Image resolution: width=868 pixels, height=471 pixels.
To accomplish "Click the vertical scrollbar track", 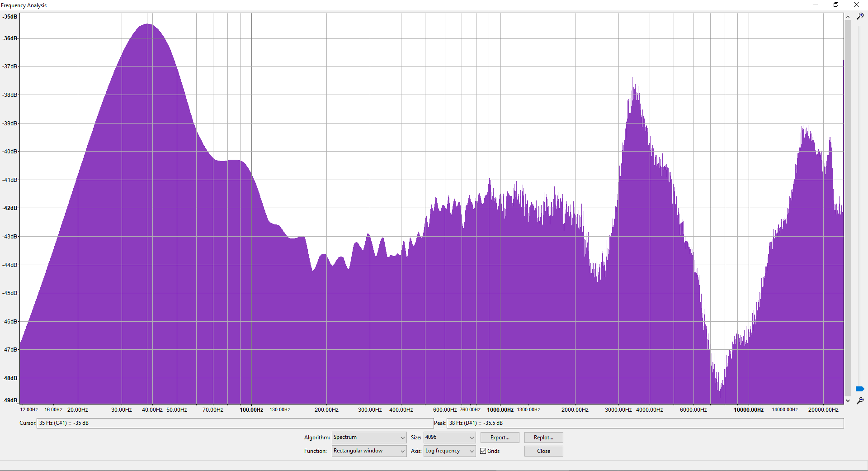I will [848, 208].
